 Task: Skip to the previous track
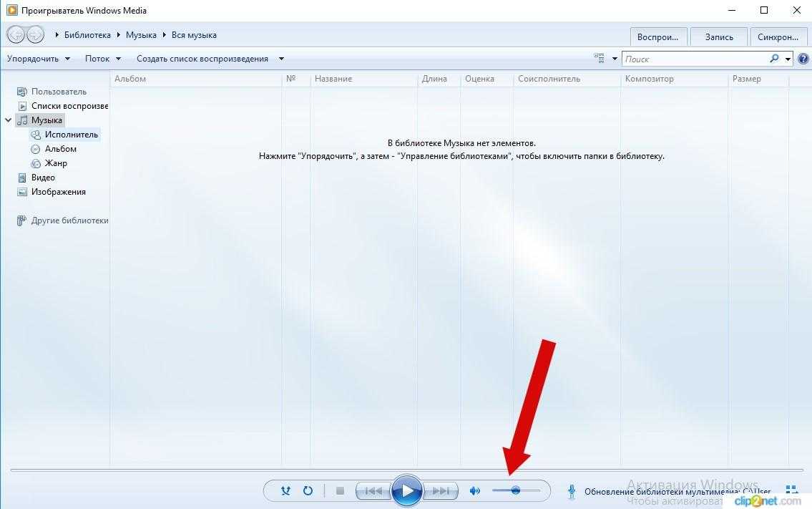pos(373,491)
